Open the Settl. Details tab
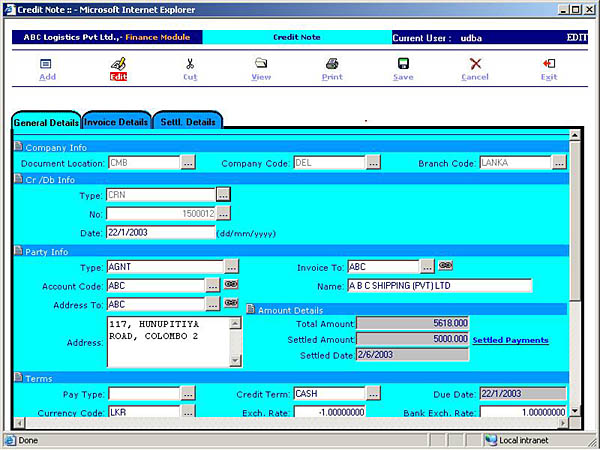This screenshot has height=450, width=600. (187, 122)
